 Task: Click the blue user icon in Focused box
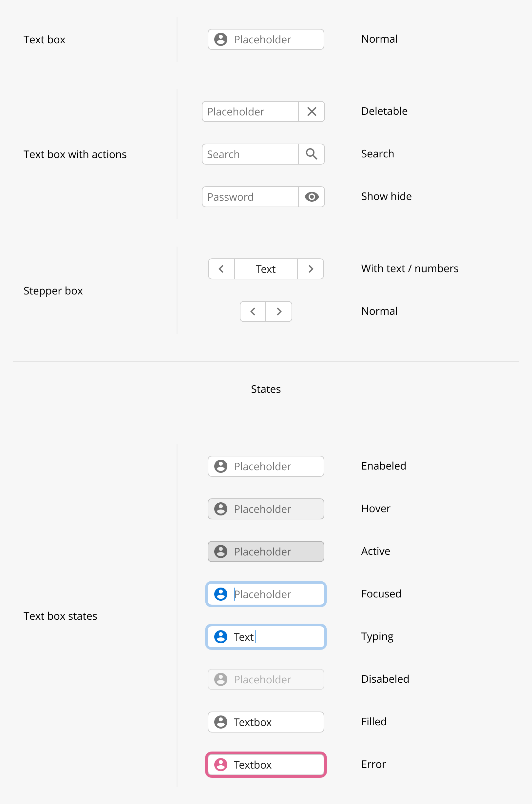(x=220, y=594)
